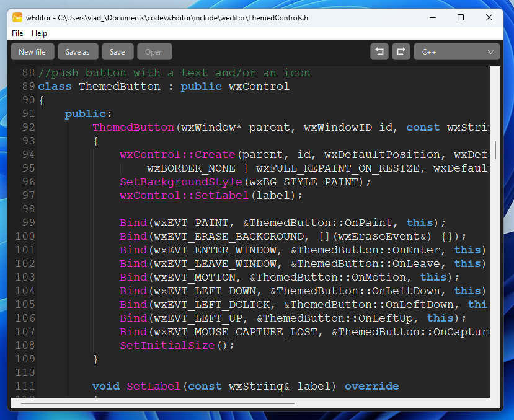Click 'wxEVT_ENTER_WINDOW' on line 101
The width and height of the screenshot is (514, 420).
coord(215,250)
